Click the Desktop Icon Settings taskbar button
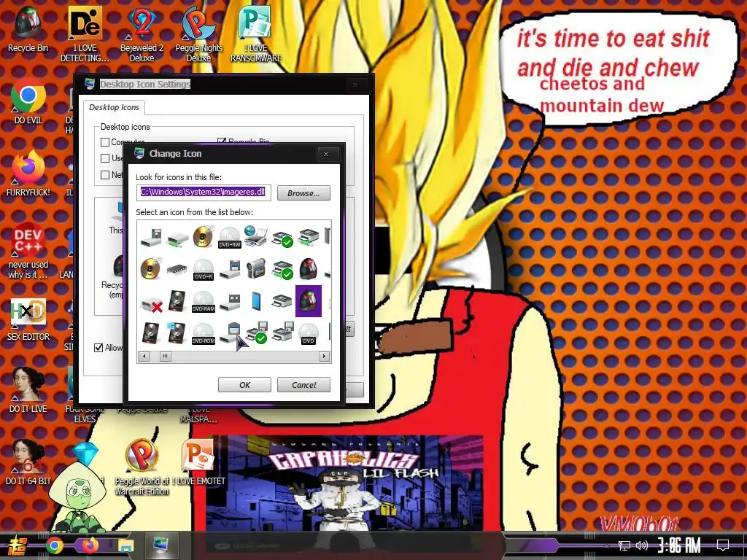Viewport: 747px width, 560px height. (161, 545)
